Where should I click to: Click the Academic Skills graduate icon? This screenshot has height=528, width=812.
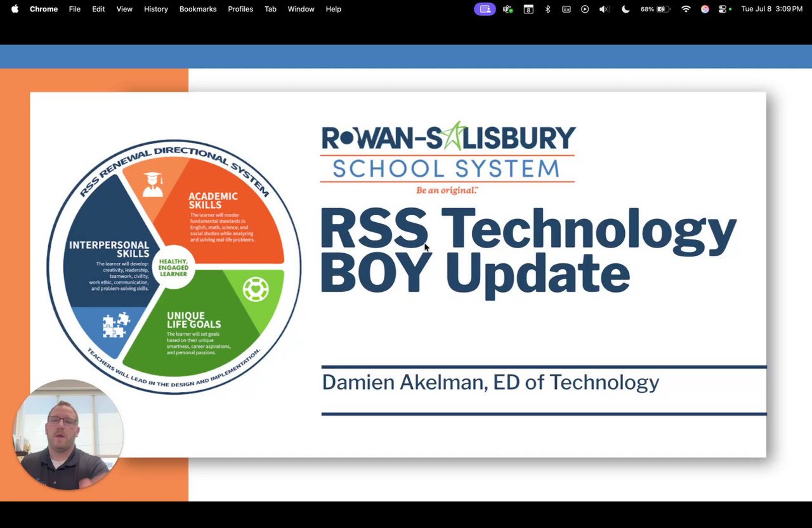[x=153, y=184]
